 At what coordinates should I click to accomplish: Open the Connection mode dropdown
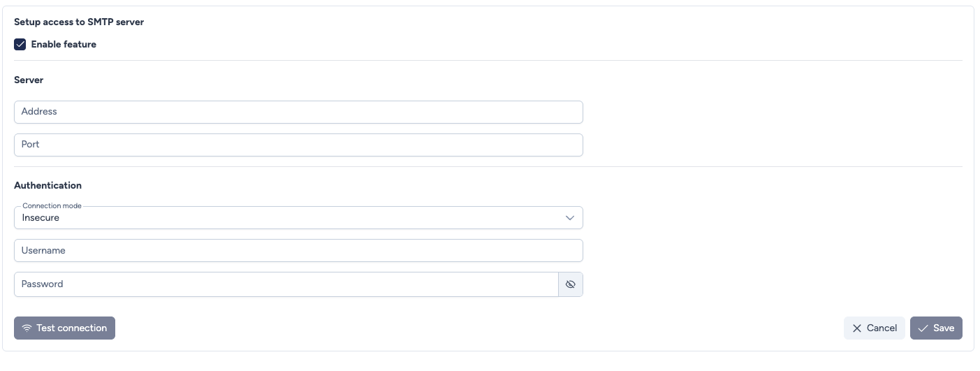click(298, 218)
